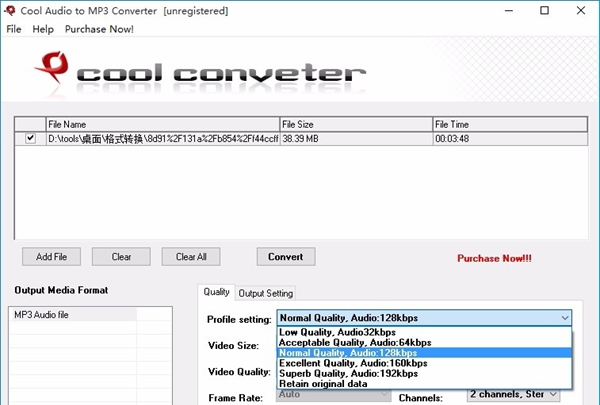
Task: Close the Cool Audio to MP3 Converter window
Action: (x=580, y=11)
